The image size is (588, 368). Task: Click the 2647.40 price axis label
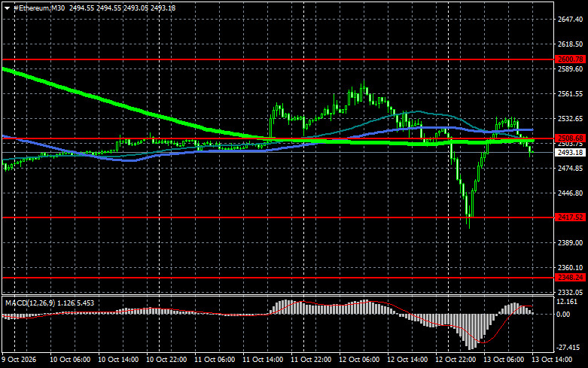point(571,19)
